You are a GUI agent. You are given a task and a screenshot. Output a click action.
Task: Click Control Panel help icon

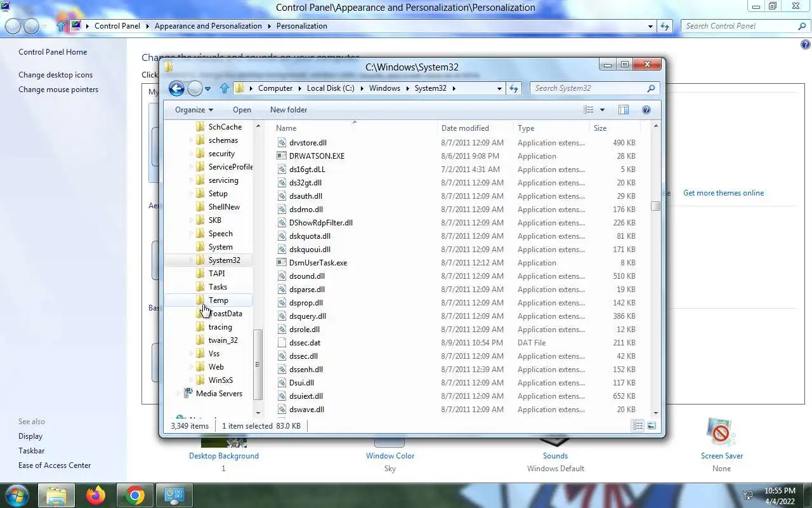tap(806, 44)
